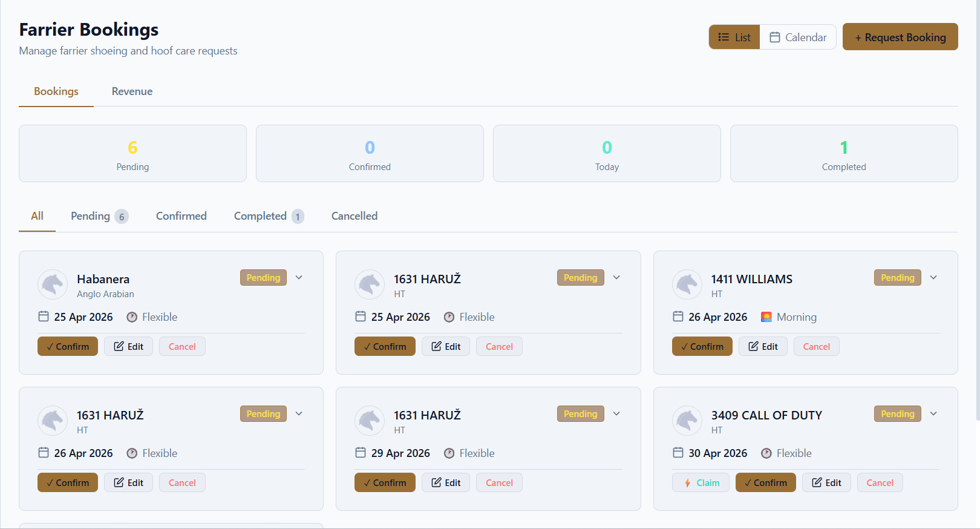Open the Revenue tab
The height and width of the screenshot is (529, 980).
pos(132,91)
